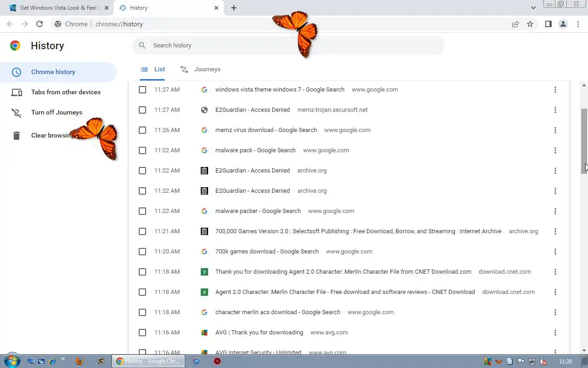Click the archive.org favicon for 700,000 Games entry

tap(204, 231)
